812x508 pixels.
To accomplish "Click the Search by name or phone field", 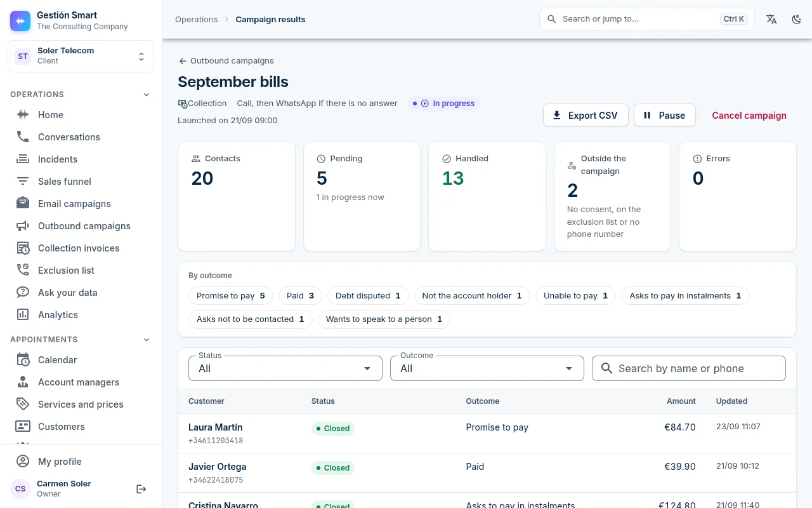I will pos(689,368).
